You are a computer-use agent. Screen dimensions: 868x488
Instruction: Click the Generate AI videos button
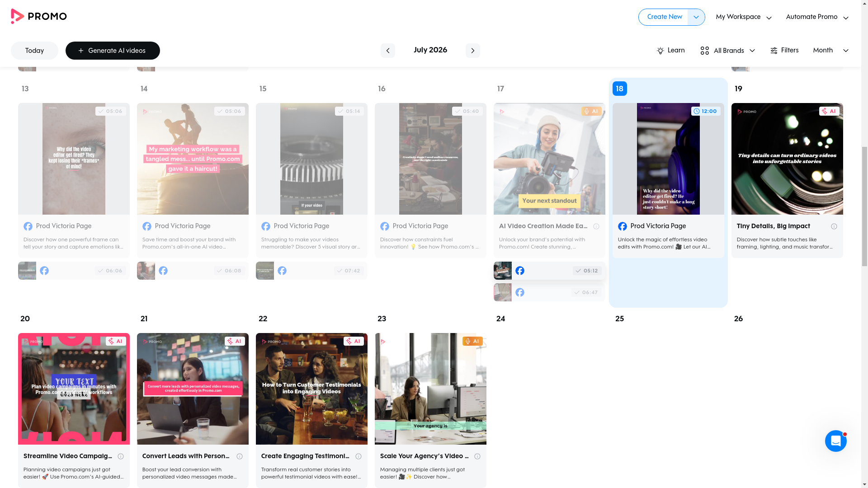tap(113, 51)
